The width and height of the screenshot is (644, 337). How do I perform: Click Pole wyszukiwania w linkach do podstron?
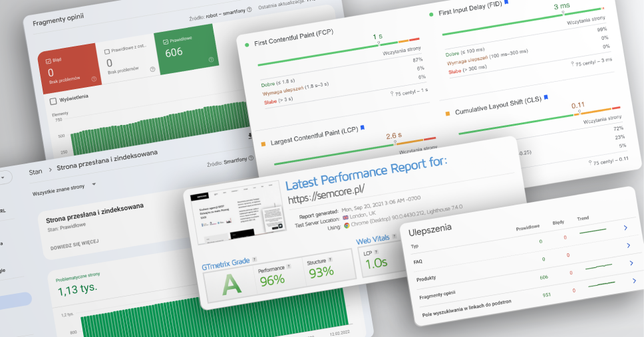pyautogui.click(x=466, y=308)
